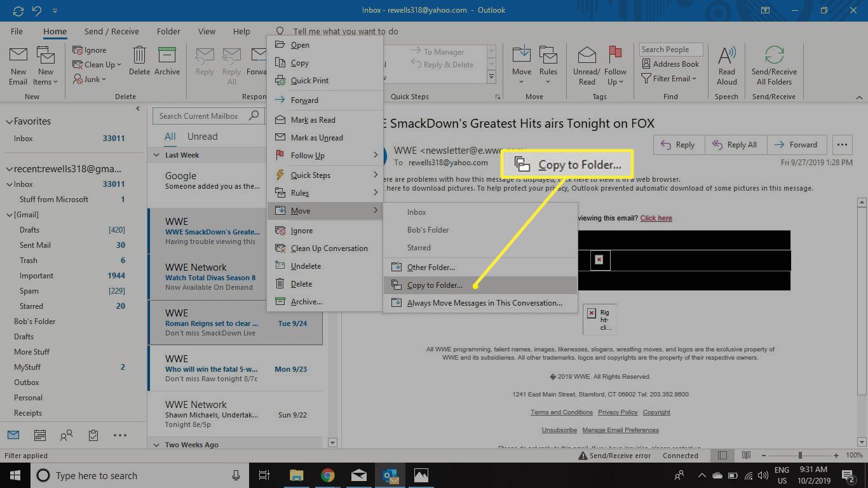Choose Other Folder in the submenu
This screenshot has width=868, height=488.
(x=480, y=268)
